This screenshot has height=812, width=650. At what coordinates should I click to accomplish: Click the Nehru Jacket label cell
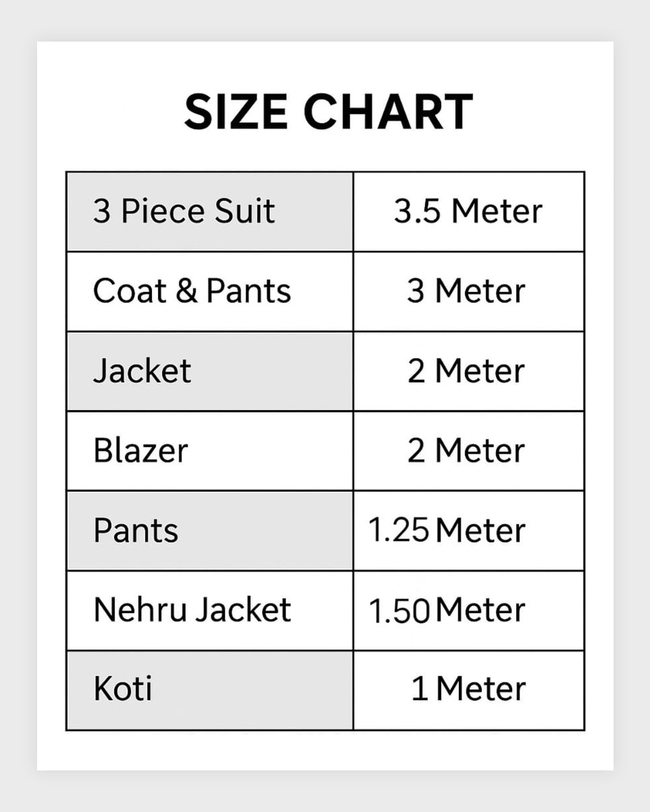[192, 610]
